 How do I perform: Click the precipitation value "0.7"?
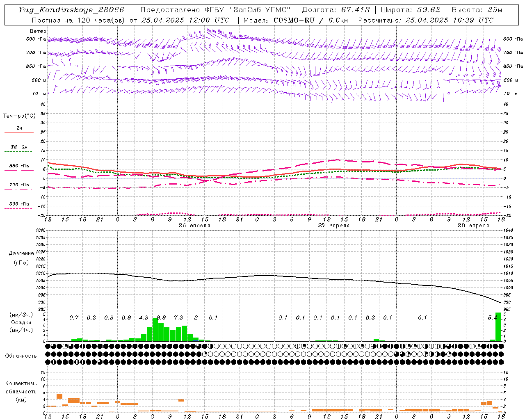(74, 318)
